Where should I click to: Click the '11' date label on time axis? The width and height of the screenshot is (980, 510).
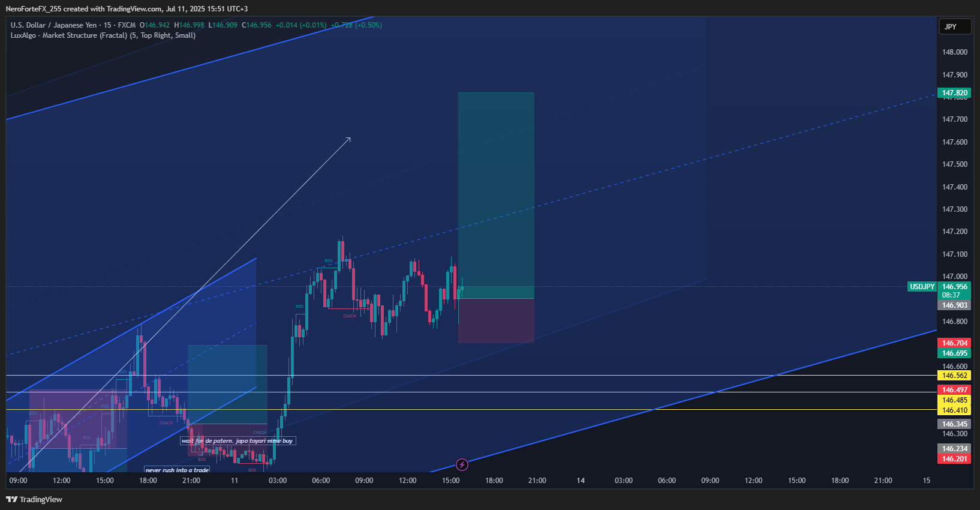235,481
